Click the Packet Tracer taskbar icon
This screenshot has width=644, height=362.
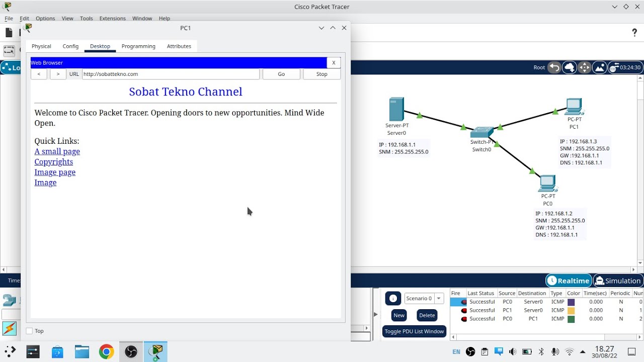click(x=156, y=351)
